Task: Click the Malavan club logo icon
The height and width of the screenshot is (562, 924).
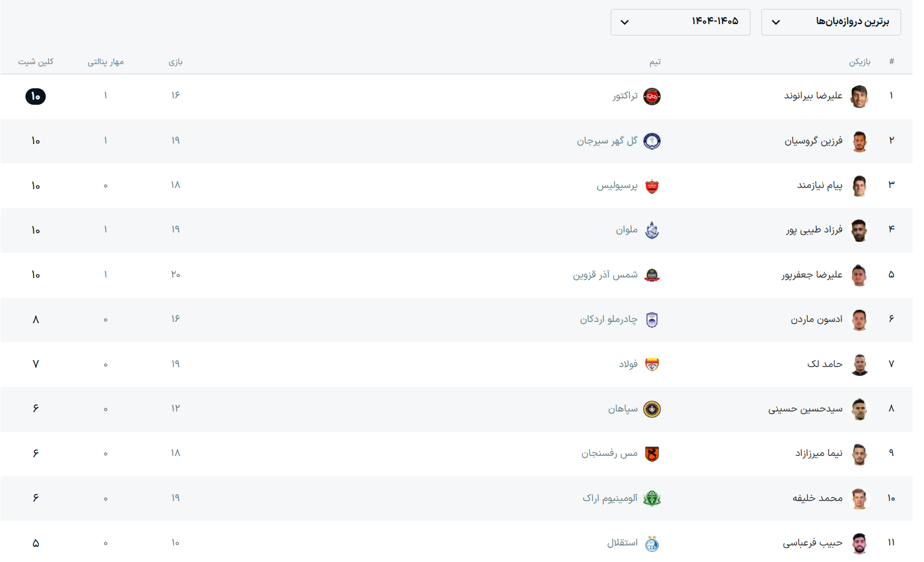Action: pyautogui.click(x=652, y=231)
